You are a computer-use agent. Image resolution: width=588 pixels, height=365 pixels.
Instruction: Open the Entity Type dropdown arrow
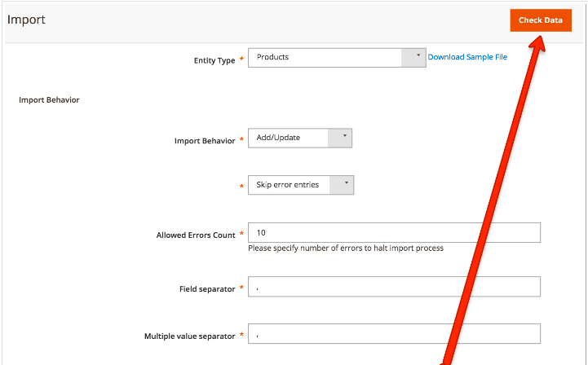tap(414, 58)
